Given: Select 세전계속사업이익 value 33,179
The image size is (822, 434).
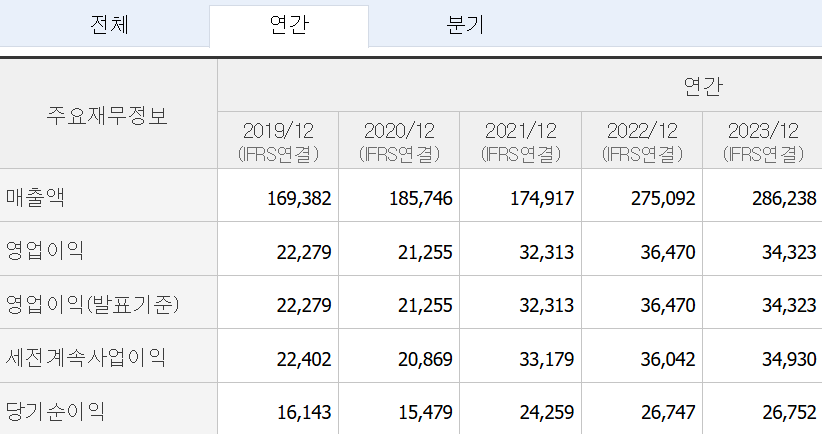Looking at the screenshot, I should pyautogui.click(x=547, y=360).
